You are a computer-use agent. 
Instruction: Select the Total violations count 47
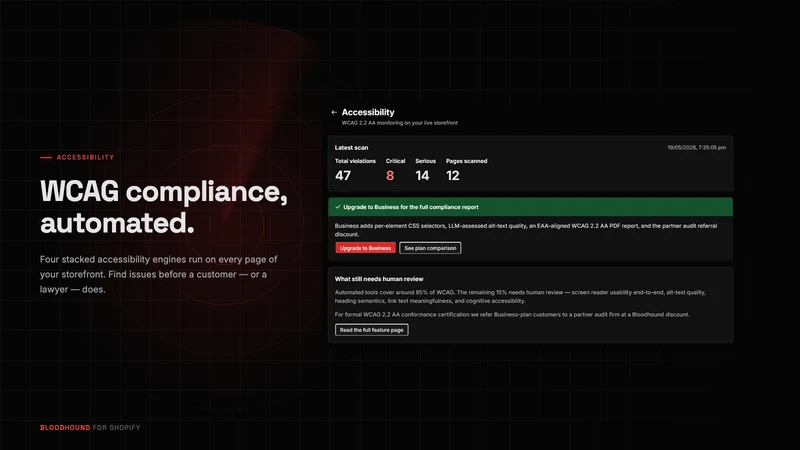[x=343, y=176]
